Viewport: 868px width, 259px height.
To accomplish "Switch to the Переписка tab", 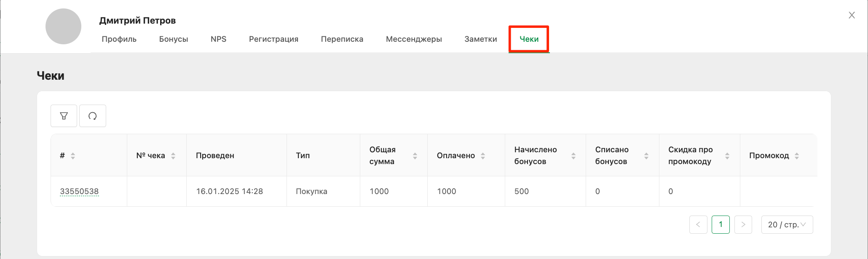I will pyautogui.click(x=342, y=39).
